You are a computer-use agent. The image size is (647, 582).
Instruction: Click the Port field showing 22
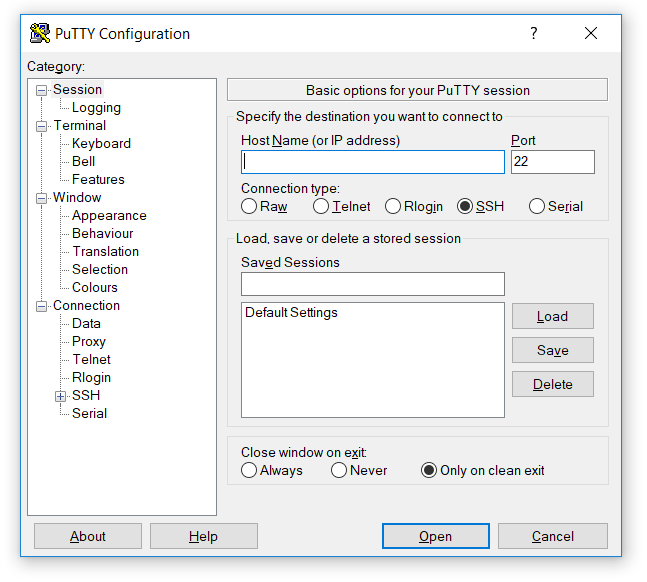(x=553, y=162)
